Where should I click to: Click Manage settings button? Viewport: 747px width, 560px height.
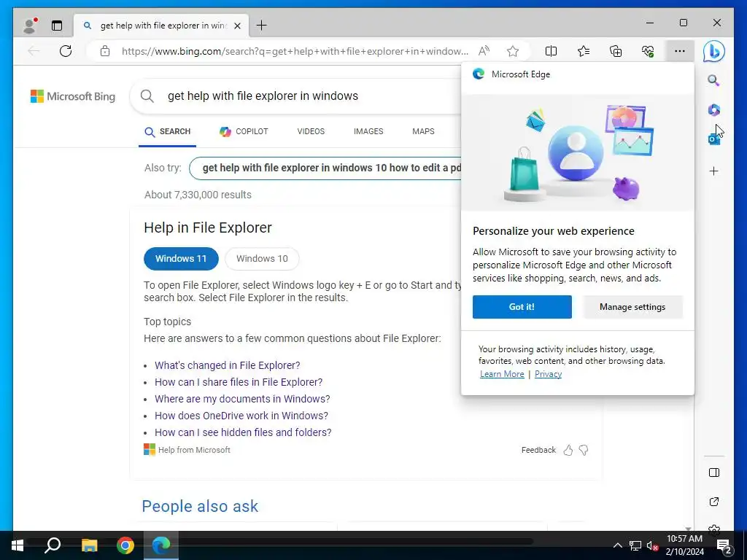[632, 307]
